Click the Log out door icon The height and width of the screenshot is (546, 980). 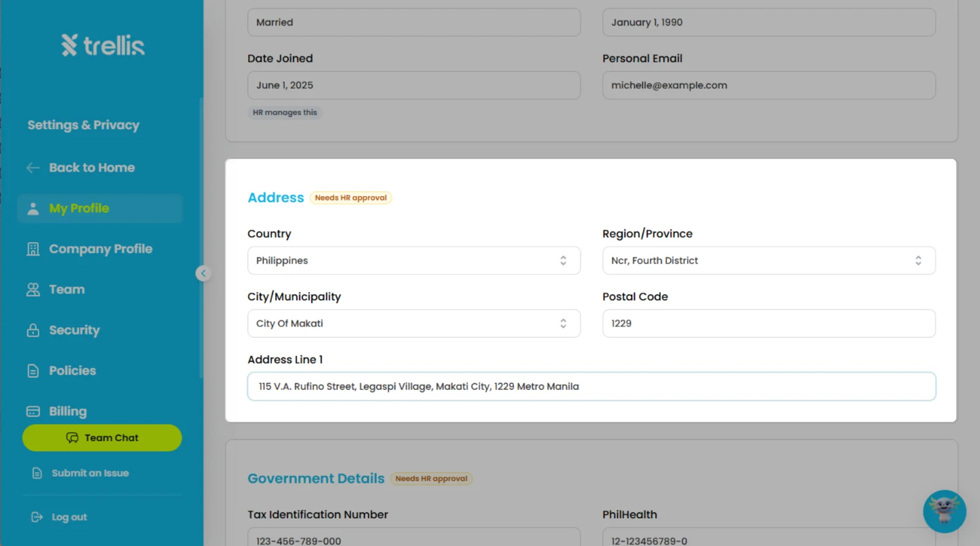pos(37,517)
